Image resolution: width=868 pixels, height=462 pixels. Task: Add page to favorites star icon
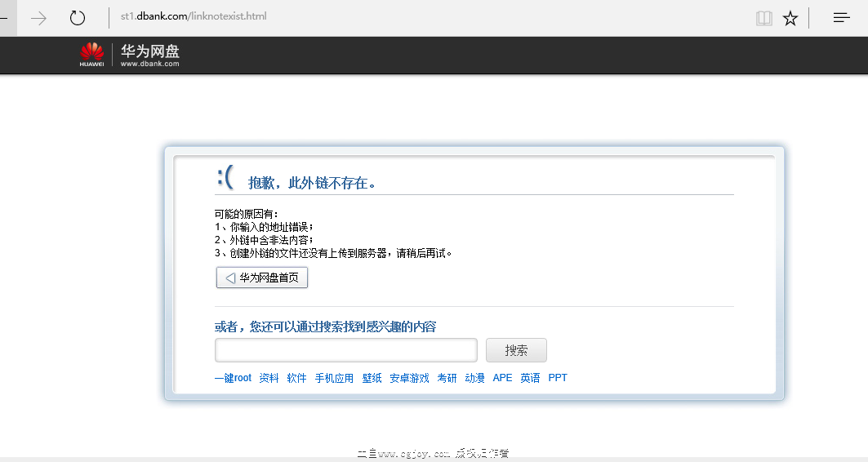pos(790,18)
